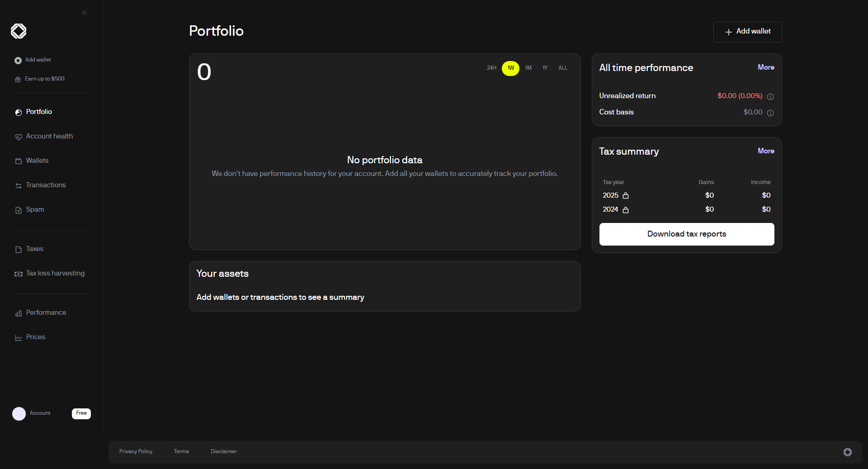Click the app logo in the sidebar

19,31
